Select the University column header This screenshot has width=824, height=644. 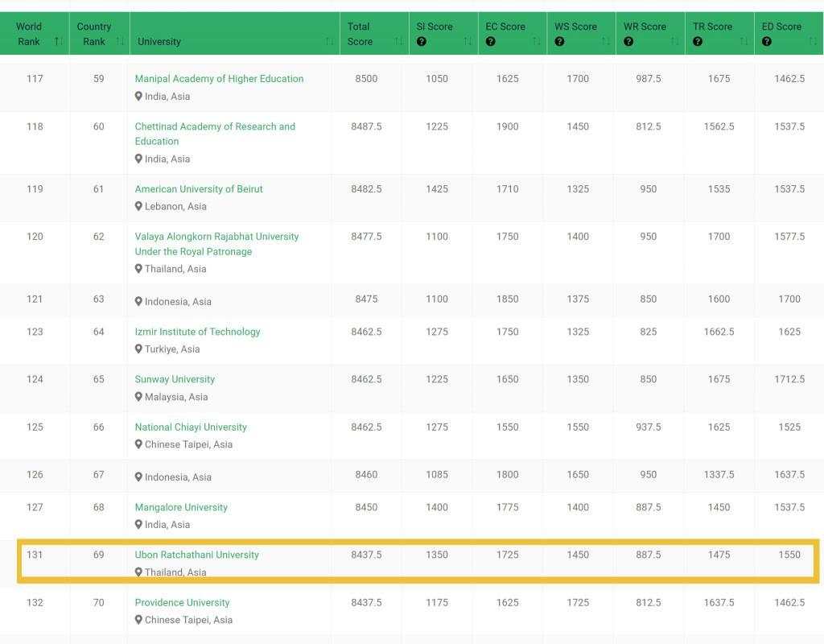tap(159, 42)
